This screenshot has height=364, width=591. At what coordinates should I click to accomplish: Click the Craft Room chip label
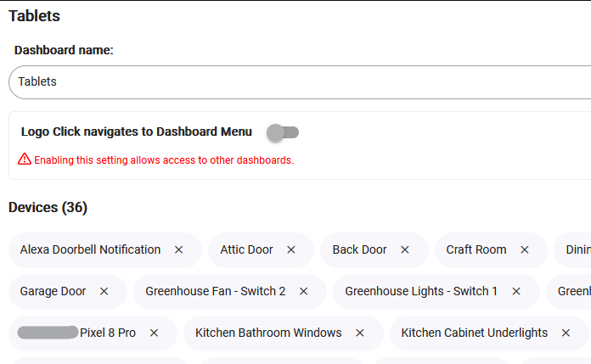click(x=476, y=250)
